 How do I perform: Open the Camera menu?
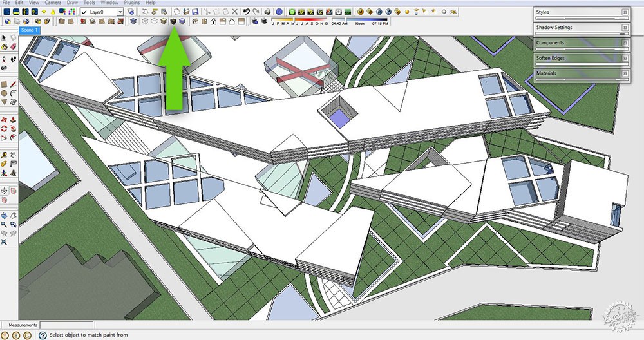53,2
